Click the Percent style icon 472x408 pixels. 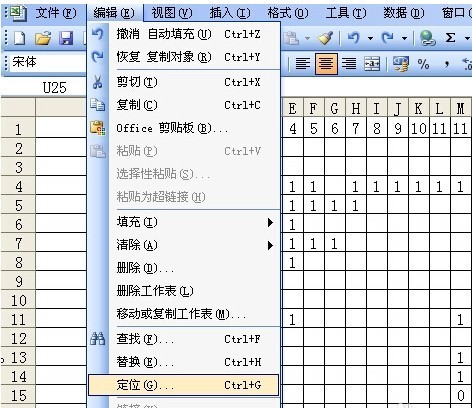423,64
